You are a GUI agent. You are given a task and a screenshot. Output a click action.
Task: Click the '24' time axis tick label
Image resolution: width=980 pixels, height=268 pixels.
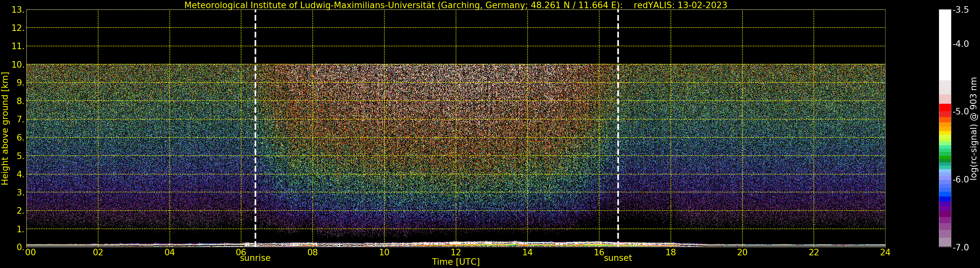click(x=885, y=252)
